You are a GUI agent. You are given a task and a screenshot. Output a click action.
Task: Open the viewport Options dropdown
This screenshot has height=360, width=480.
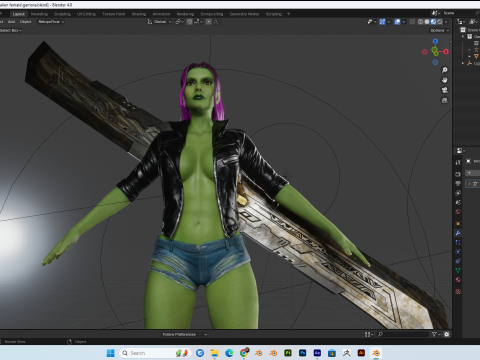[439, 30]
